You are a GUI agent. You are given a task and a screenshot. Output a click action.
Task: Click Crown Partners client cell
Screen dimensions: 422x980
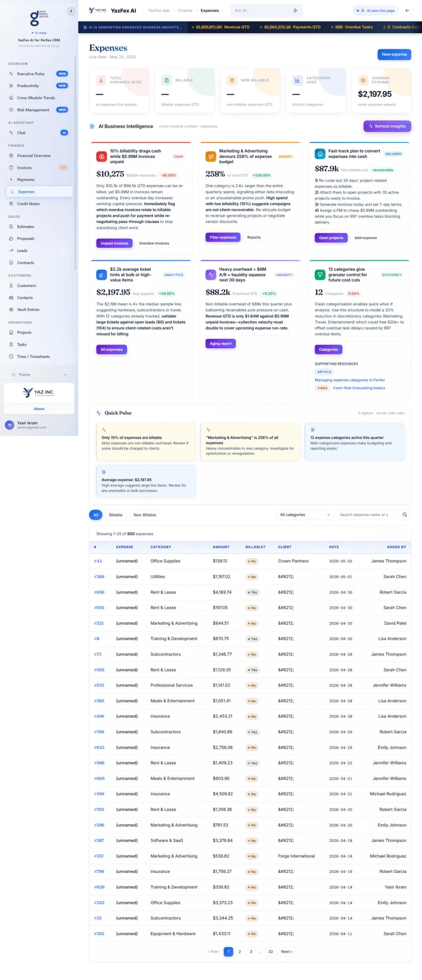pyautogui.click(x=293, y=561)
